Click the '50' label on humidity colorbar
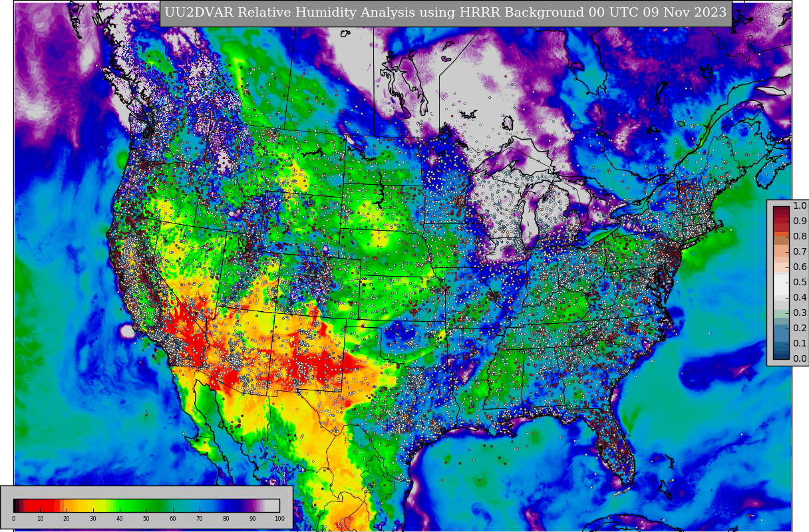 146,519
